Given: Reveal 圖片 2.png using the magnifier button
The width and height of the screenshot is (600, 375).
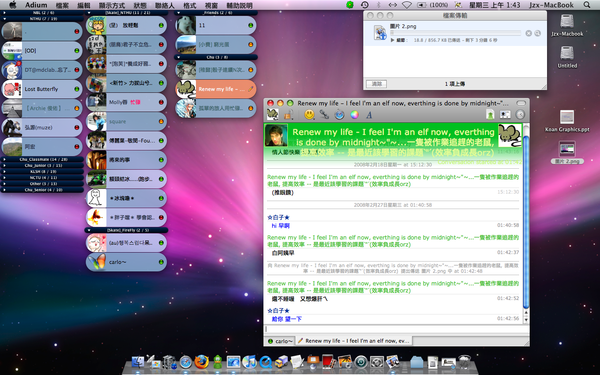Looking at the screenshot, I should click(538, 33).
